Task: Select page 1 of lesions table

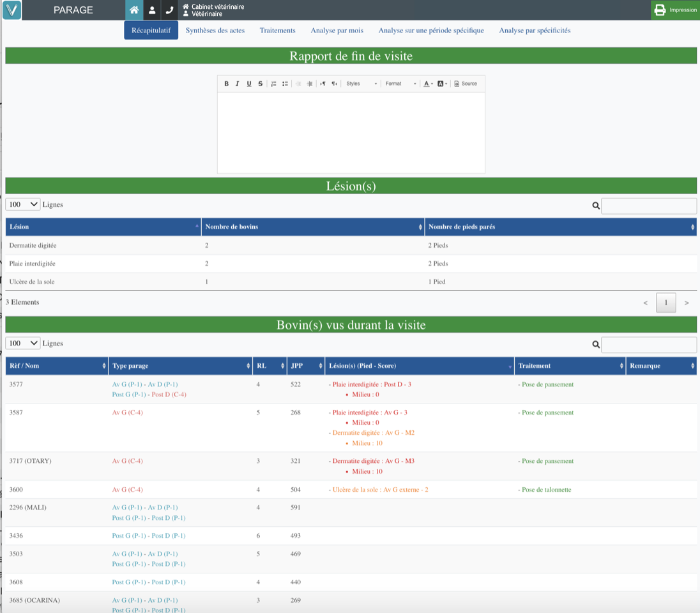Action: (666, 303)
